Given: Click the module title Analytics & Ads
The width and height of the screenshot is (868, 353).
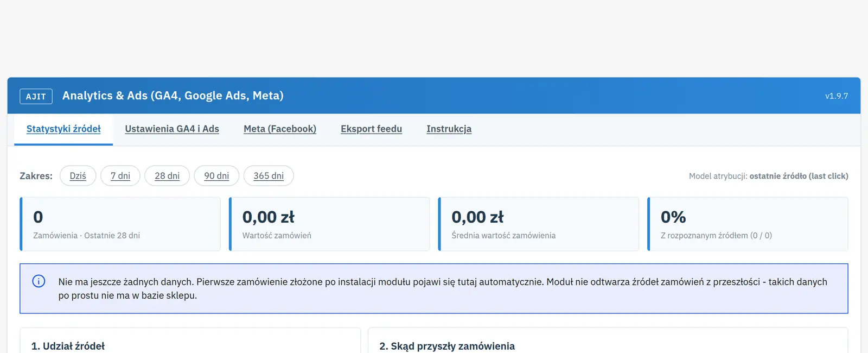Looking at the screenshot, I should click(x=173, y=96).
